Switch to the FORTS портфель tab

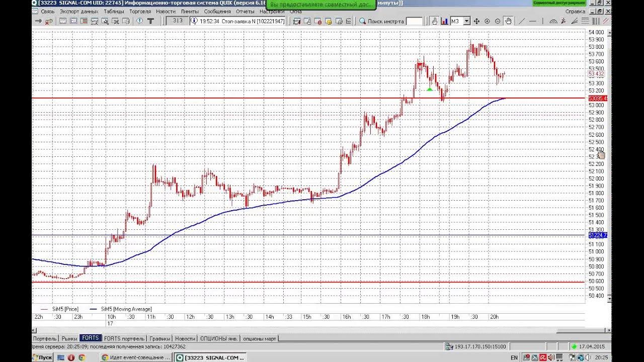click(124, 338)
